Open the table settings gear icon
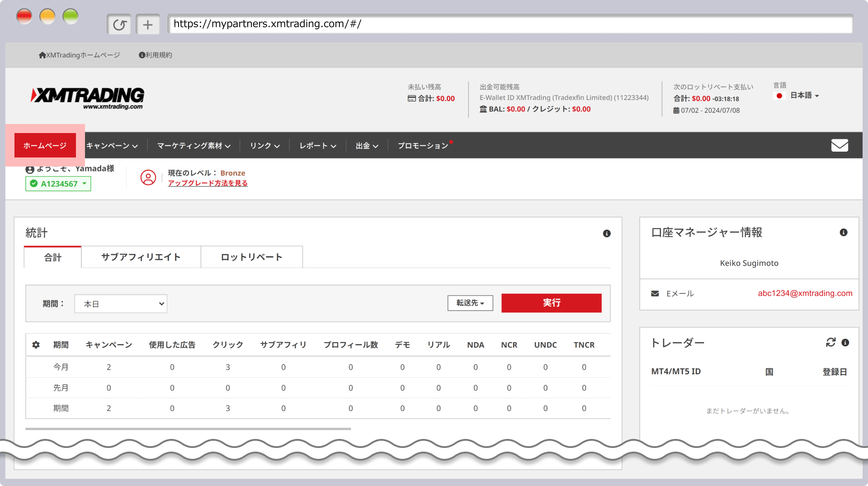 click(36, 345)
